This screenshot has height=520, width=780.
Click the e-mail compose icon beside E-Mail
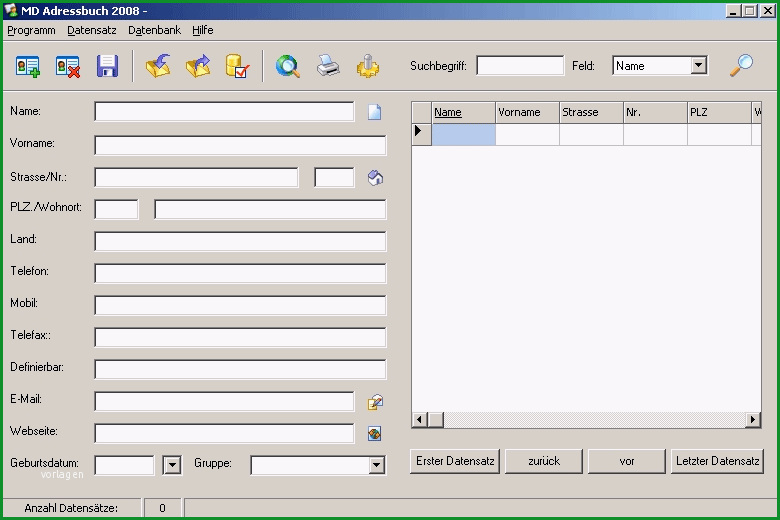[x=375, y=402]
